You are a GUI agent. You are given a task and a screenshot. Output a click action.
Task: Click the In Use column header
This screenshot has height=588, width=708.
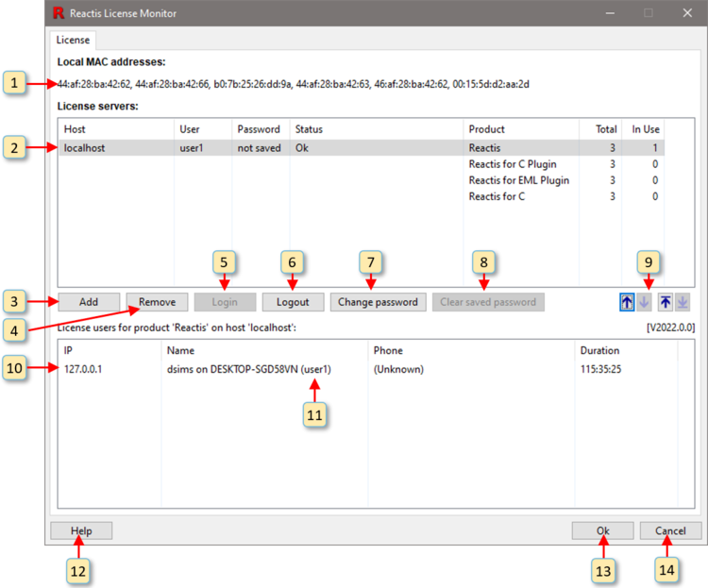tap(643, 129)
